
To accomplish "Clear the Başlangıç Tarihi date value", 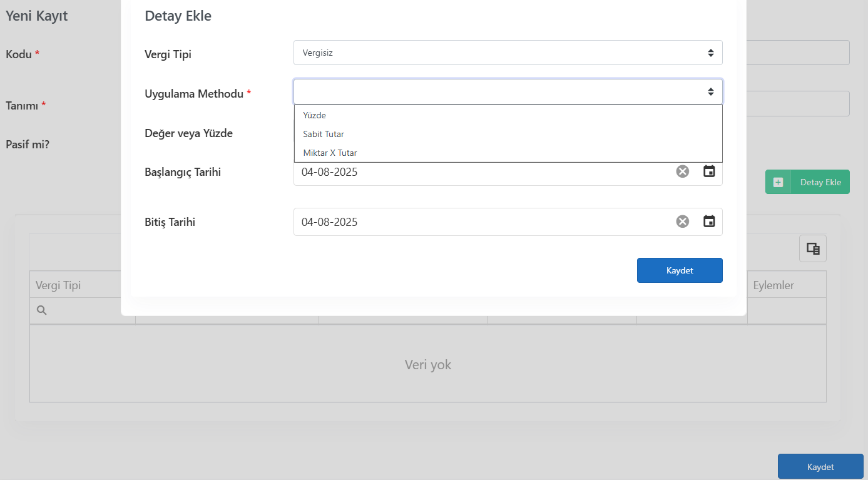I will pyautogui.click(x=682, y=171).
